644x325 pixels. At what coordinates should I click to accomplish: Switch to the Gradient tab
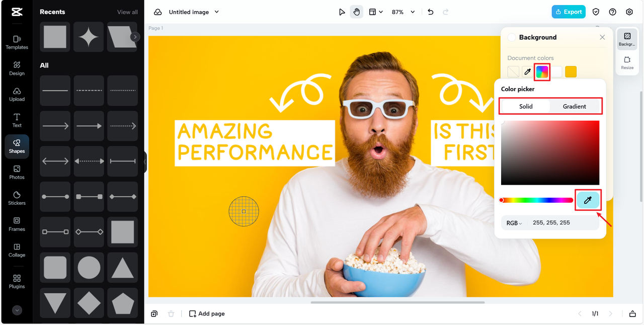point(575,106)
